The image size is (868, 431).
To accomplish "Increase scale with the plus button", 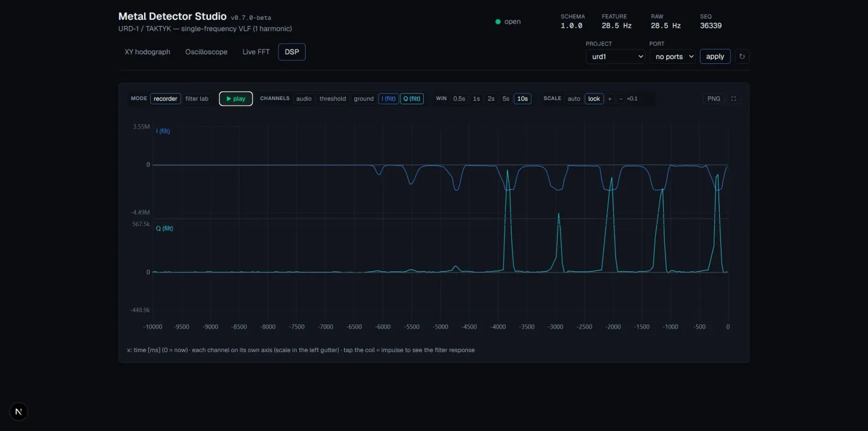I will click(x=609, y=99).
